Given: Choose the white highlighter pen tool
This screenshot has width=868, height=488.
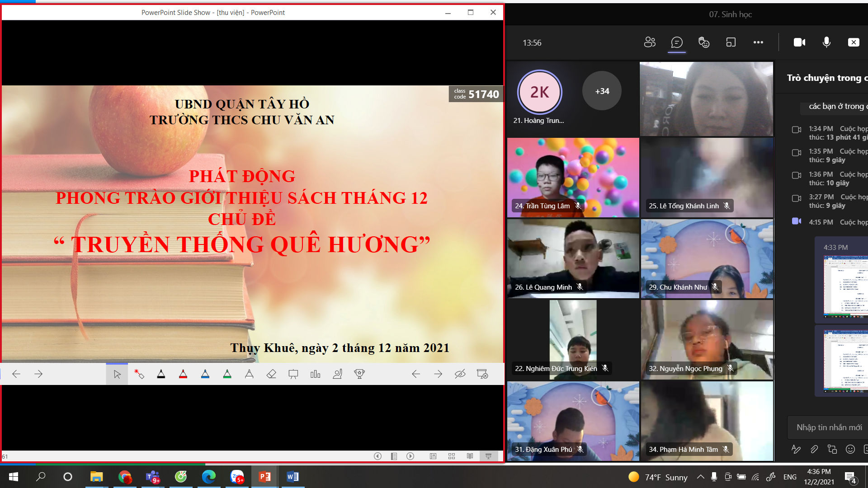Looking at the screenshot, I should (x=249, y=374).
